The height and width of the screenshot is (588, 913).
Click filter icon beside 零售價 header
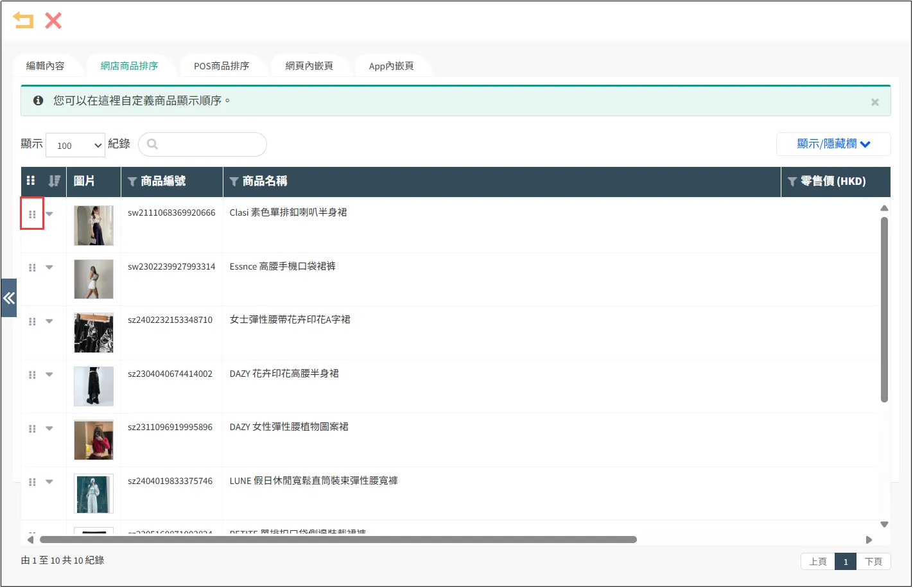792,182
